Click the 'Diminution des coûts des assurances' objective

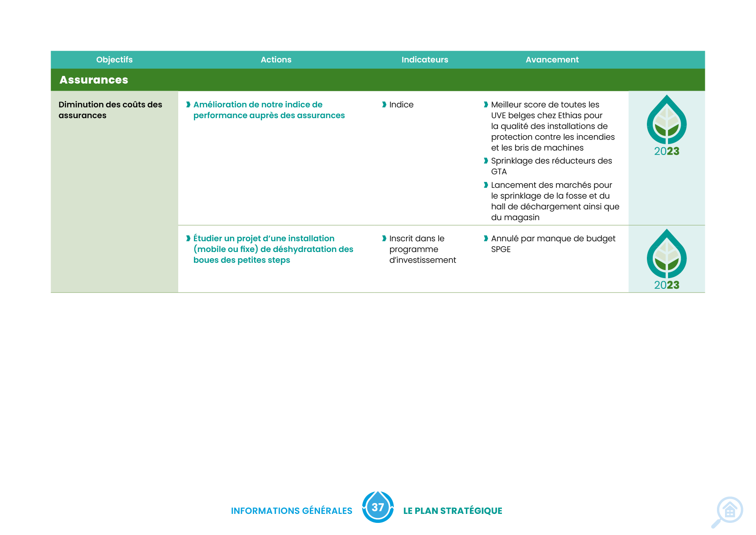tap(110, 110)
